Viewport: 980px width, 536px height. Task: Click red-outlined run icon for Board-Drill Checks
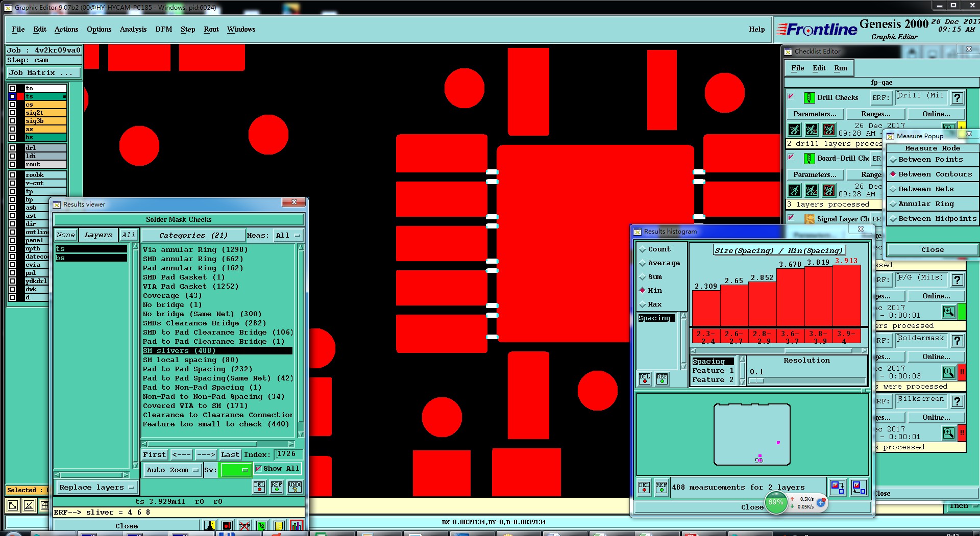(829, 190)
